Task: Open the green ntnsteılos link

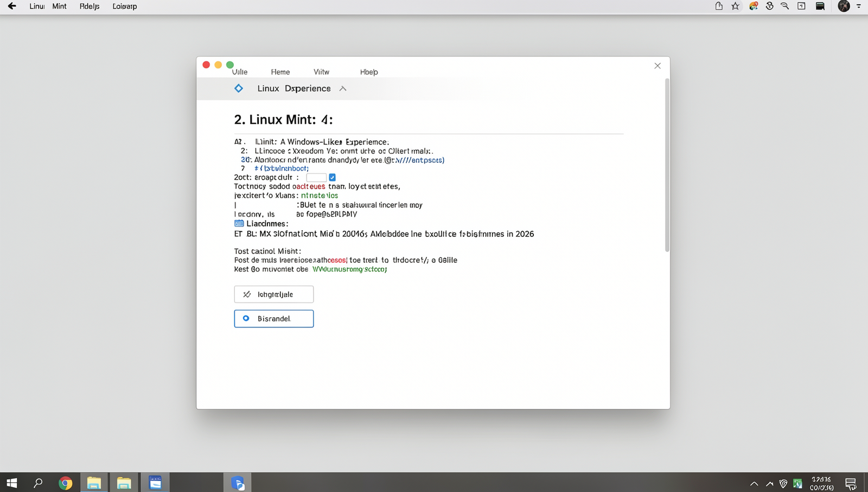Action: 320,195
